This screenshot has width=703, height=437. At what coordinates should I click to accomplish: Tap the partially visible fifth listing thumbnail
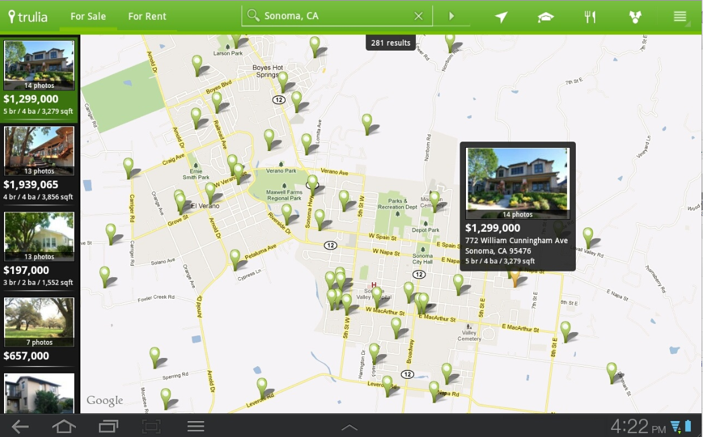pyautogui.click(x=39, y=394)
